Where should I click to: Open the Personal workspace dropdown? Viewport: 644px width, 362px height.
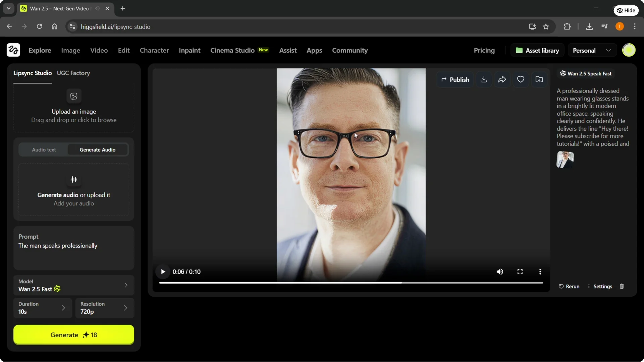(x=592, y=50)
